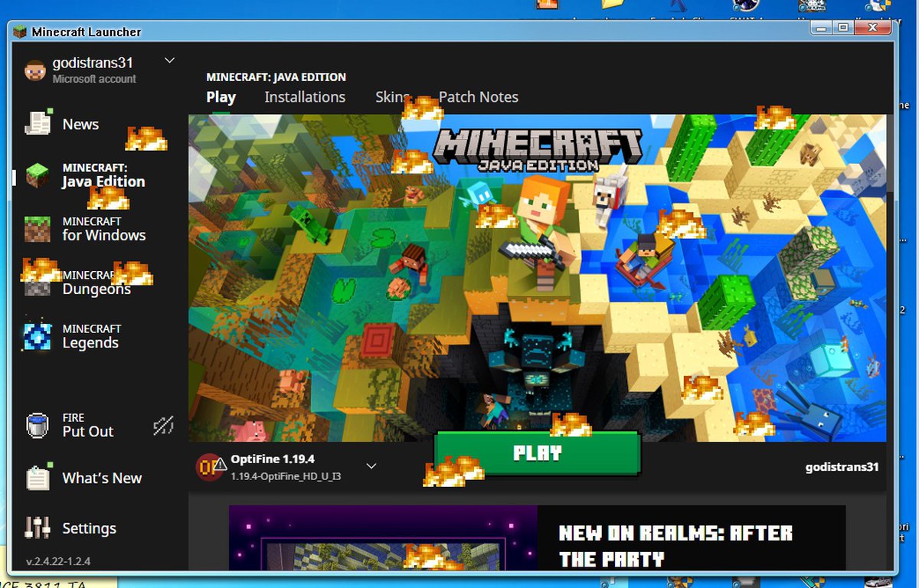Open the OptiFine 1.19.4 version dropdown
Viewport: 919px width, 588px height.
click(x=371, y=465)
